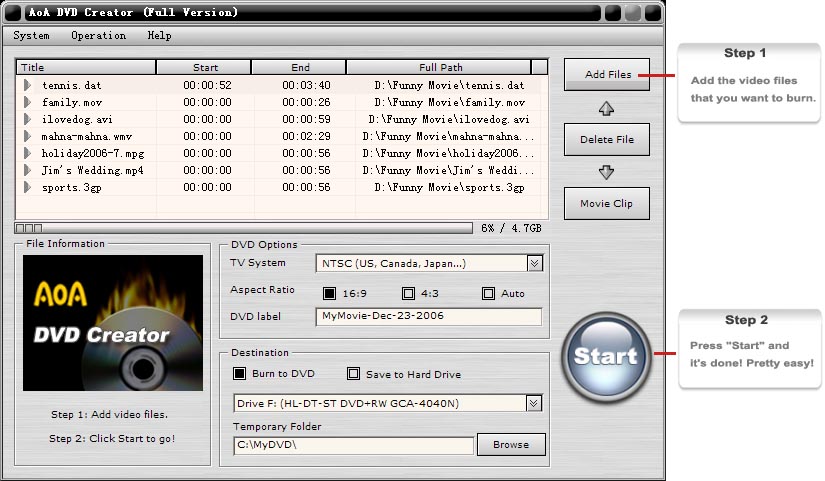Click the disc capacity progress bar
Viewport: 825px width, 481px height.
point(243,228)
